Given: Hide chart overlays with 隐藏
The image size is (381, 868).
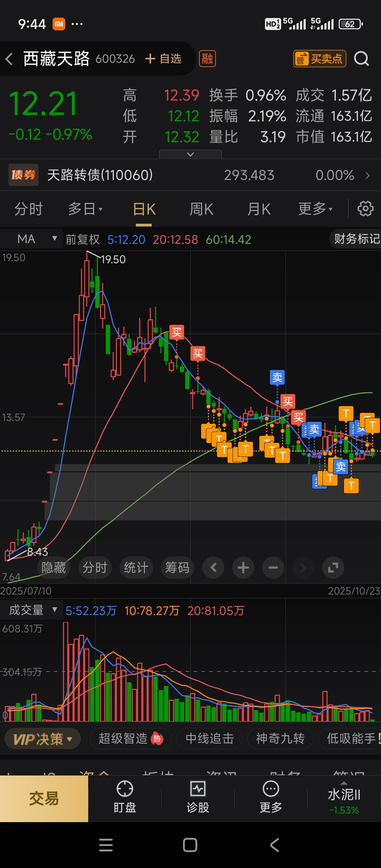Looking at the screenshot, I should coord(54,568).
